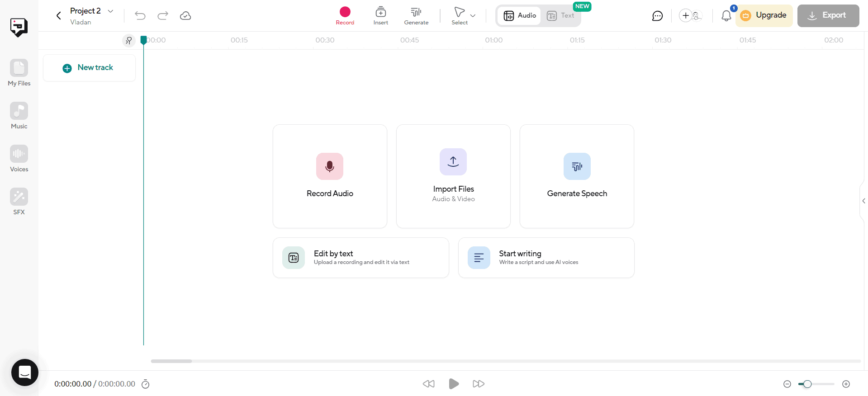The height and width of the screenshot is (396, 868).
Task: Expand the collapsed right side panel
Action: click(863, 201)
